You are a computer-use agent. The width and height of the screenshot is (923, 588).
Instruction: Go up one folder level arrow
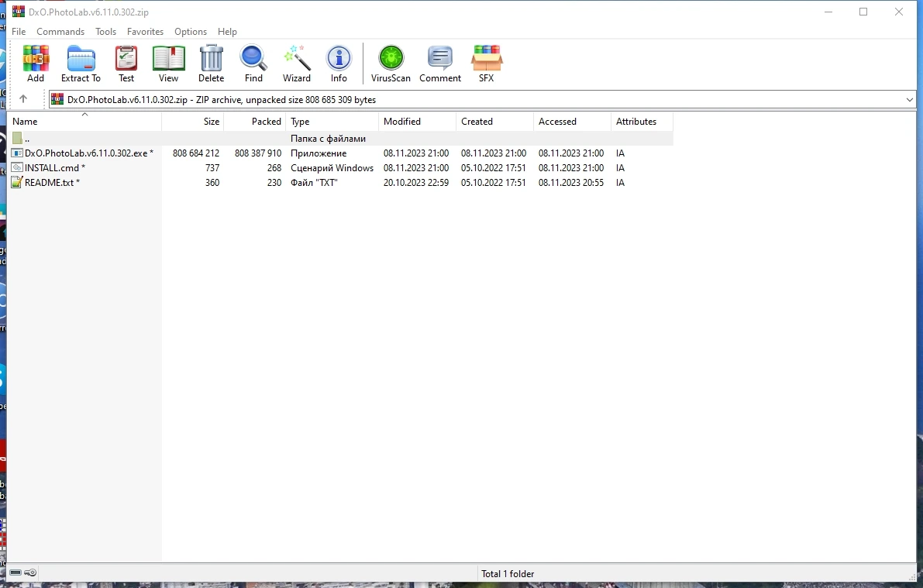23,99
